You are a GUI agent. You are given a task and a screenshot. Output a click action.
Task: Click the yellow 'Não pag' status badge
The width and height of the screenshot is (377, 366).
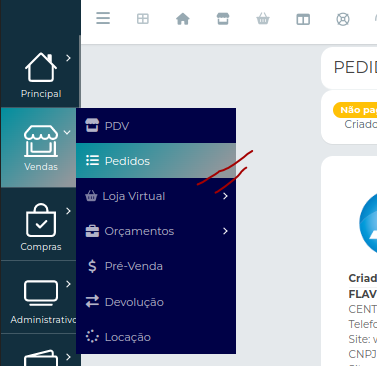click(355, 110)
